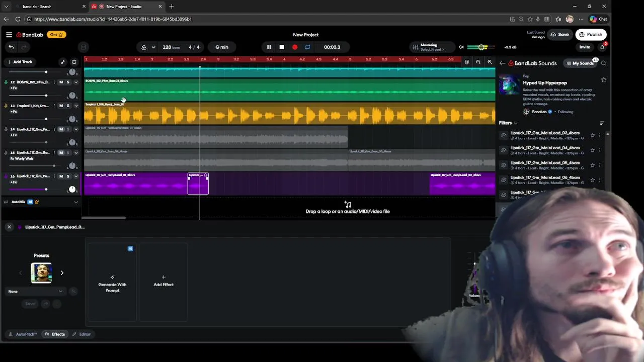Save the project

pyautogui.click(x=560, y=35)
